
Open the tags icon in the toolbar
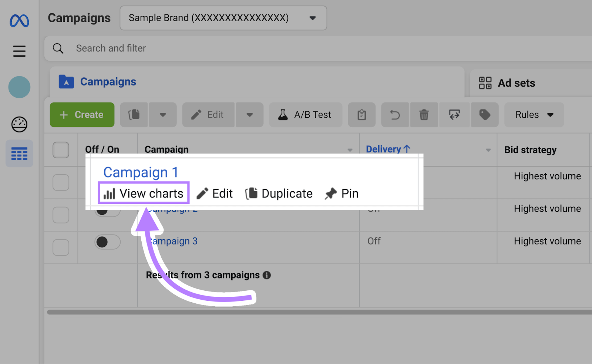coord(485,115)
